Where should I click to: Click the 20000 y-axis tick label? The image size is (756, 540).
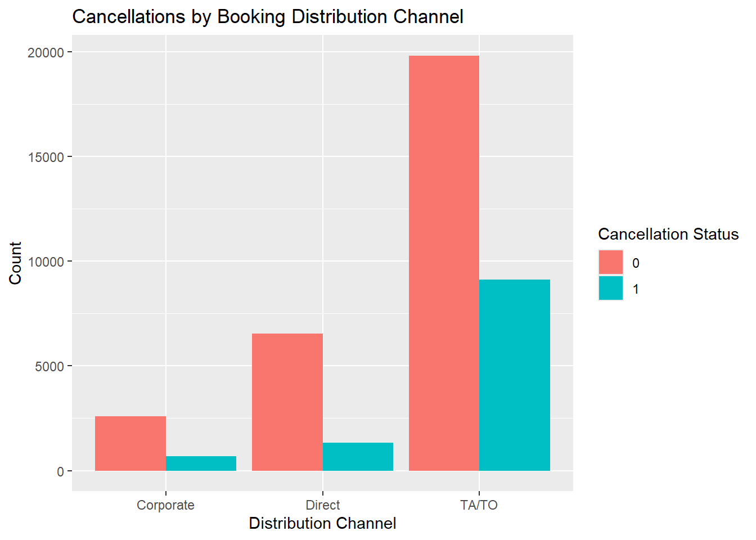click(x=46, y=53)
